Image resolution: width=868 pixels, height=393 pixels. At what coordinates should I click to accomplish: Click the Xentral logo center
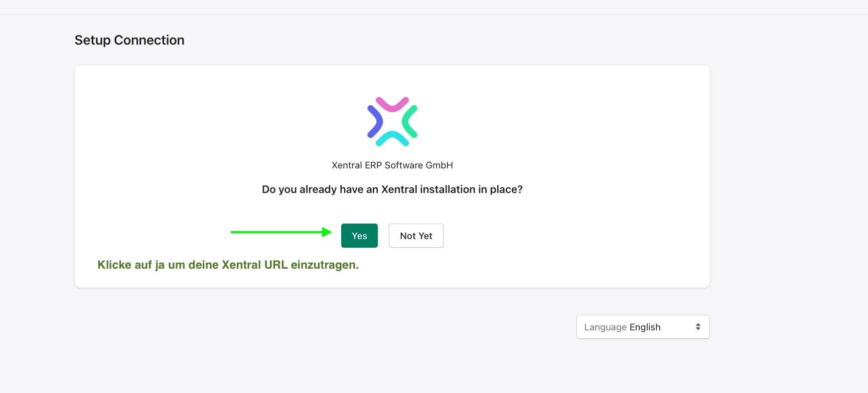(392, 122)
